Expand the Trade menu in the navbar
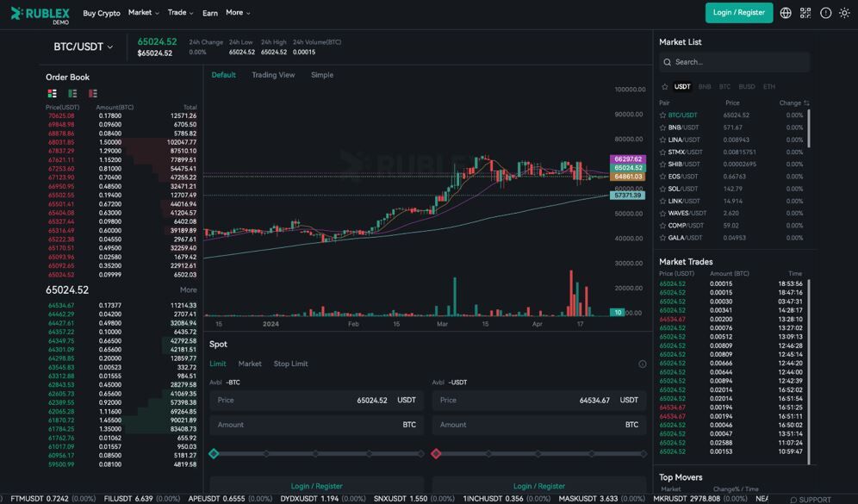Screen dimensions: 858x504 pyautogui.click(x=179, y=12)
